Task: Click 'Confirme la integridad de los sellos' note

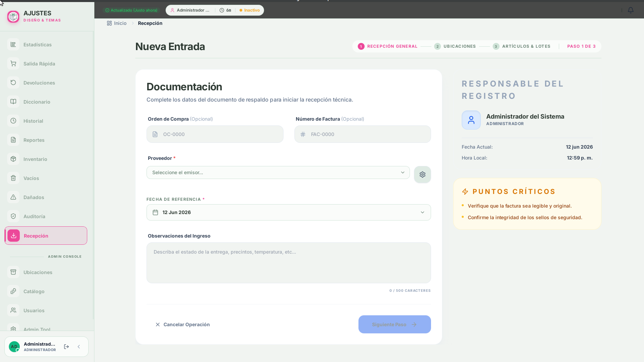Action: coord(525,217)
